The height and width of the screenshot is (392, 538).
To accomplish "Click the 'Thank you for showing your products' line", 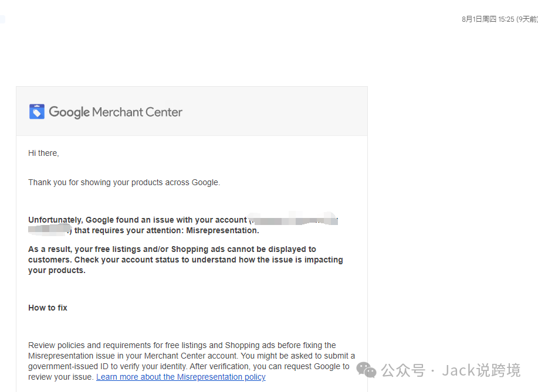I will tap(124, 182).
